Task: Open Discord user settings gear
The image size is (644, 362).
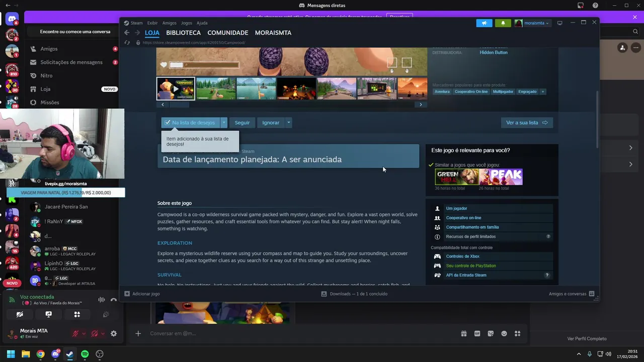Action: [114, 333]
